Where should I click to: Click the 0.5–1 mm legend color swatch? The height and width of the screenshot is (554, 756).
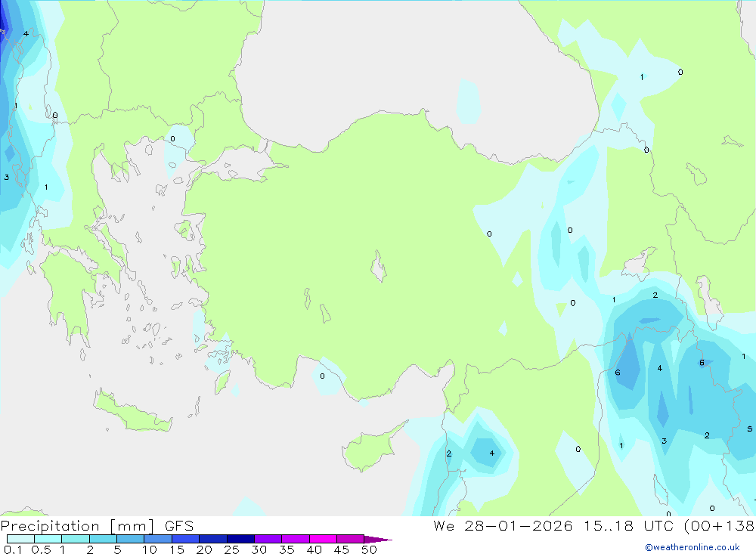(48, 539)
